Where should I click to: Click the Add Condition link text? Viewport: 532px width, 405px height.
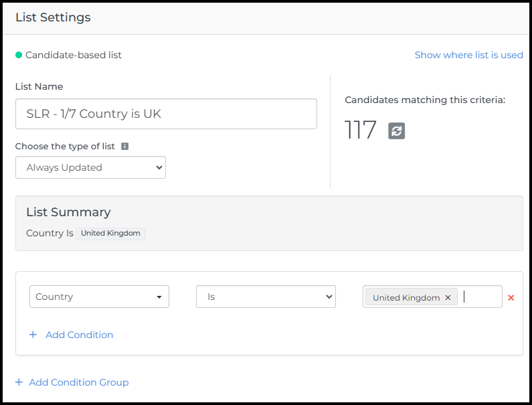(x=79, y=335)
